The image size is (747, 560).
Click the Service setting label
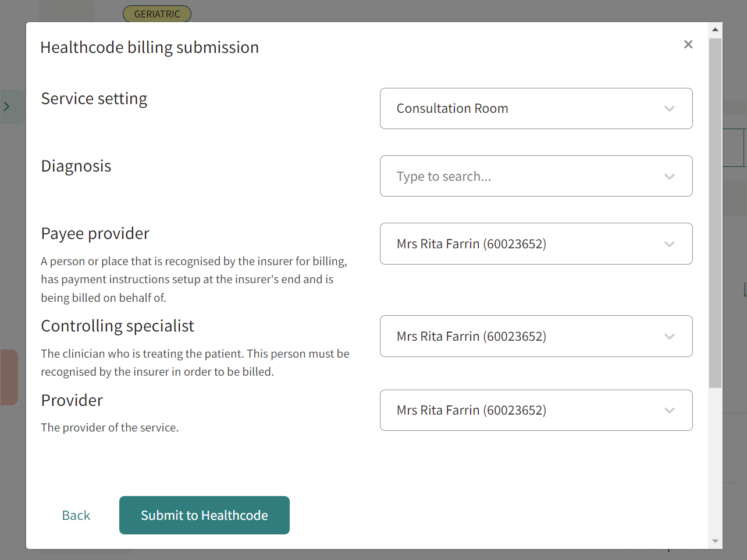94,99
